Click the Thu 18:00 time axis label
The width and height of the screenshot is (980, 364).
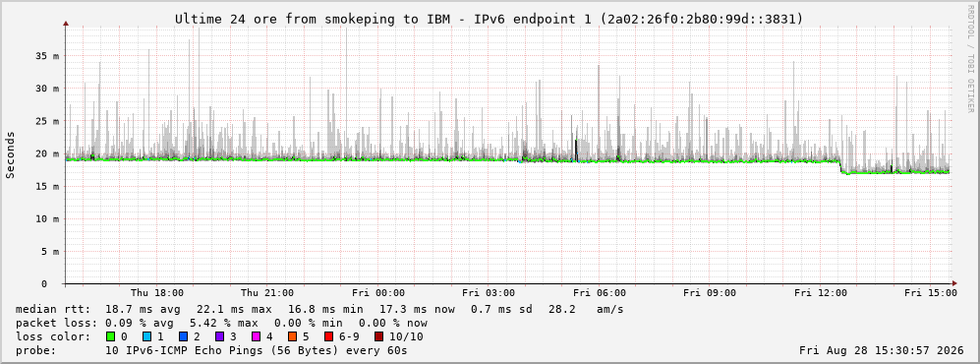[157, 293]
